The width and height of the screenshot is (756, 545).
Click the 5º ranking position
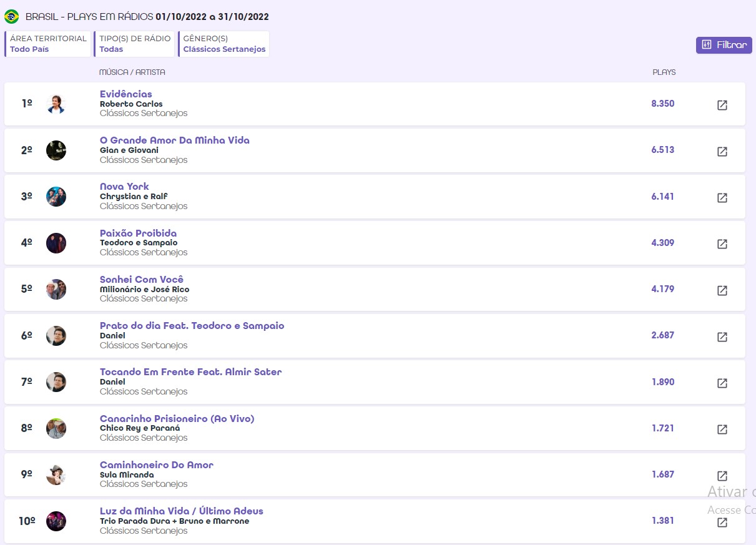27,289
